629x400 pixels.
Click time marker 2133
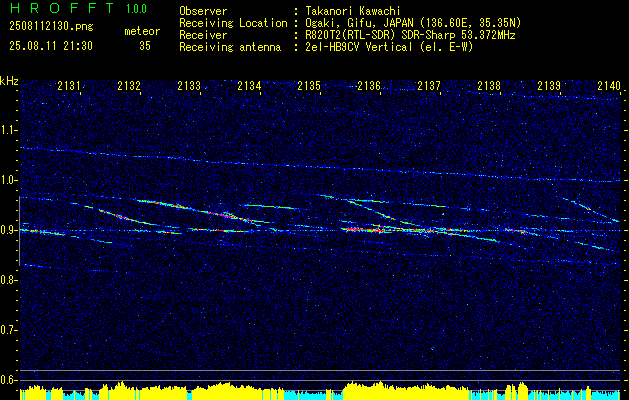pos(189,85)
